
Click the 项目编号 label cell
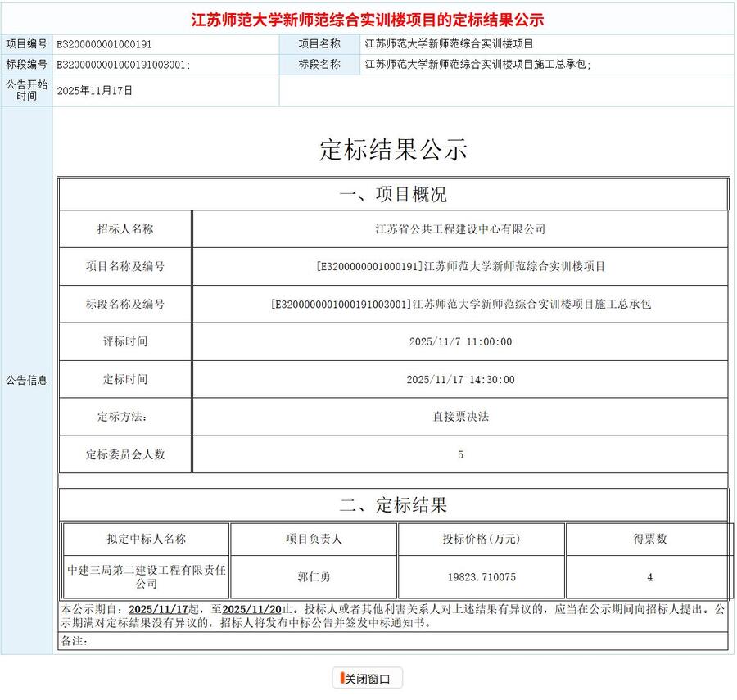(x=26, y=45)
